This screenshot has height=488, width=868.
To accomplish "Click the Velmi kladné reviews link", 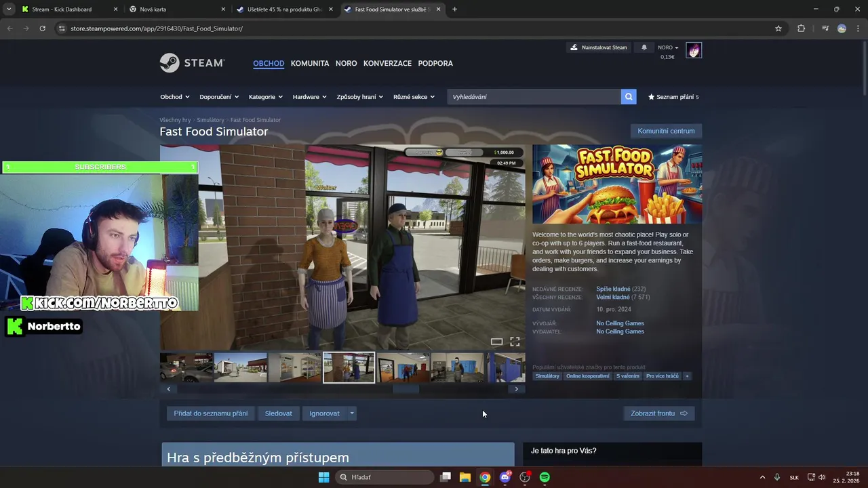I will point(613,298).
